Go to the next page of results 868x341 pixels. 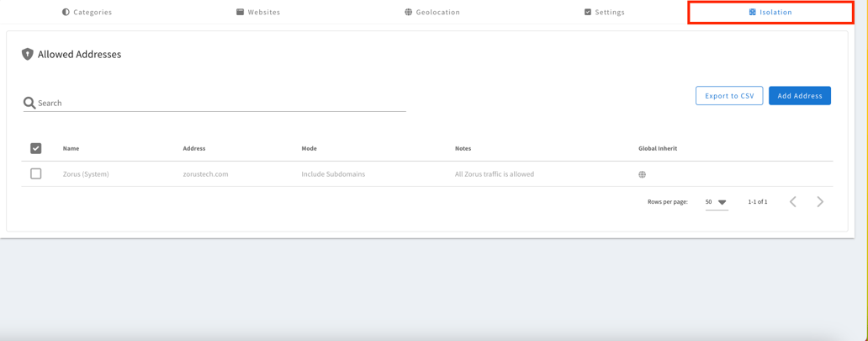pyautogui.click(x=820, y=202)
